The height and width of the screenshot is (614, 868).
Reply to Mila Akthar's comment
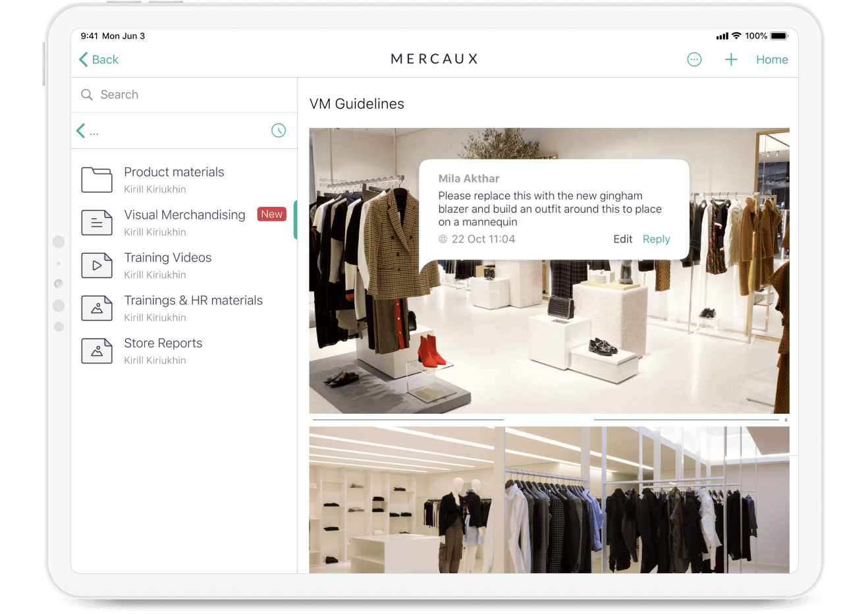click(656, 239)
